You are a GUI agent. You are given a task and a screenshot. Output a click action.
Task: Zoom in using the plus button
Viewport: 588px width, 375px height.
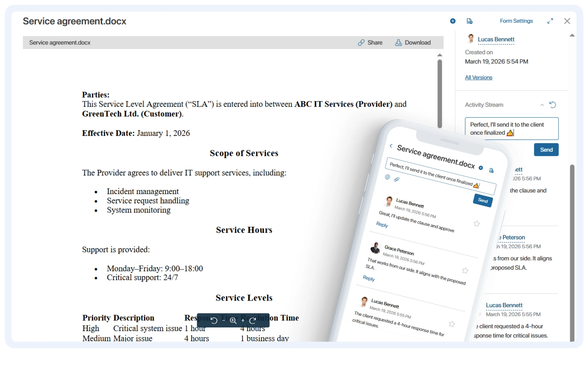point(243,320)
